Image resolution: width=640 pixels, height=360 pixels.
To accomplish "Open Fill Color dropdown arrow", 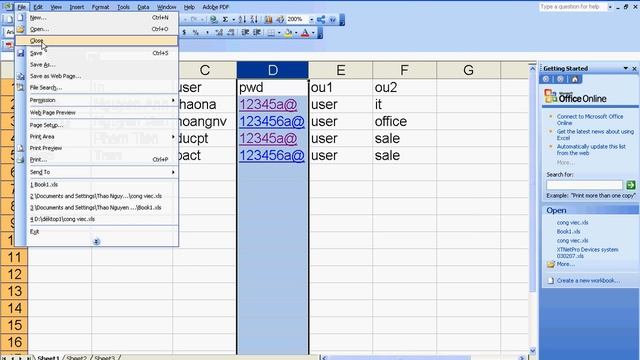I will pyautogui.click(x=296, y=33).
